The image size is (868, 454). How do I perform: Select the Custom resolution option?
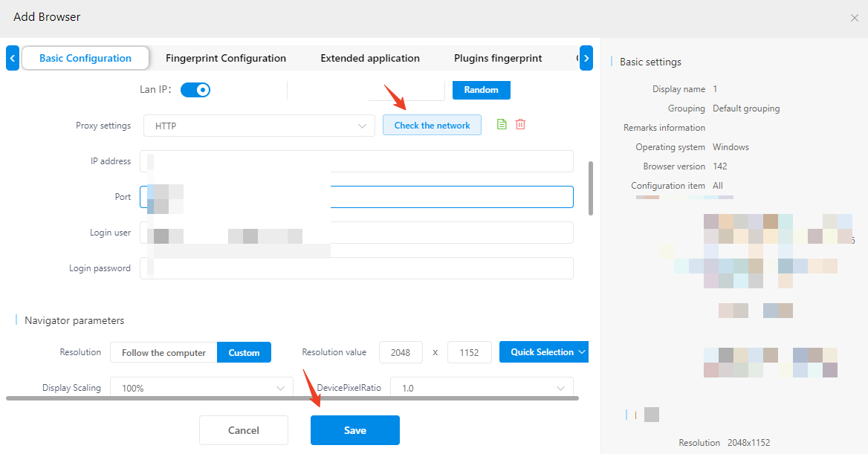coord(244,352)
